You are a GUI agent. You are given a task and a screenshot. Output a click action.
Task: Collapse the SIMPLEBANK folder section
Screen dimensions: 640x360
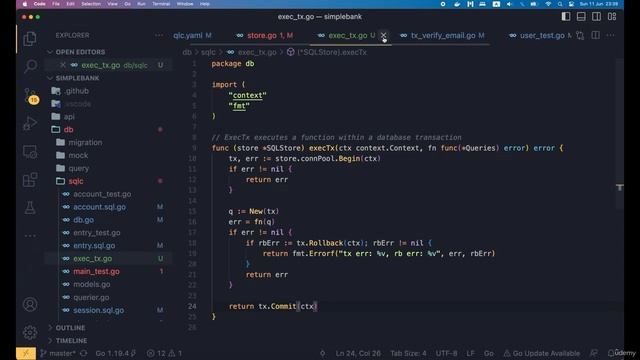(77, 78)
